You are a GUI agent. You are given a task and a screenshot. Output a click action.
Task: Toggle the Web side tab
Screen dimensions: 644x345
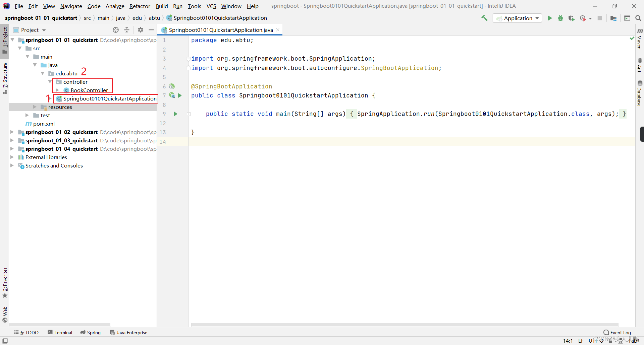[5, 314]
